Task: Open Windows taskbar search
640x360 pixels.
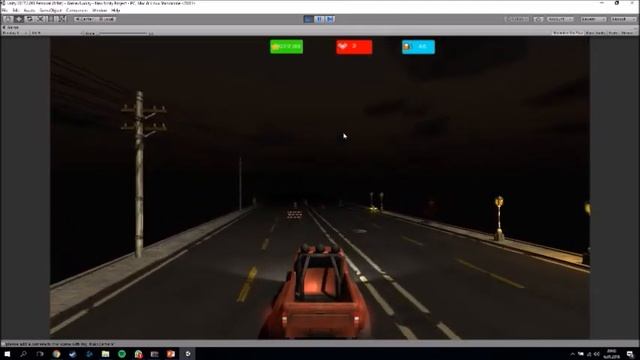Action: click(23, 354)
